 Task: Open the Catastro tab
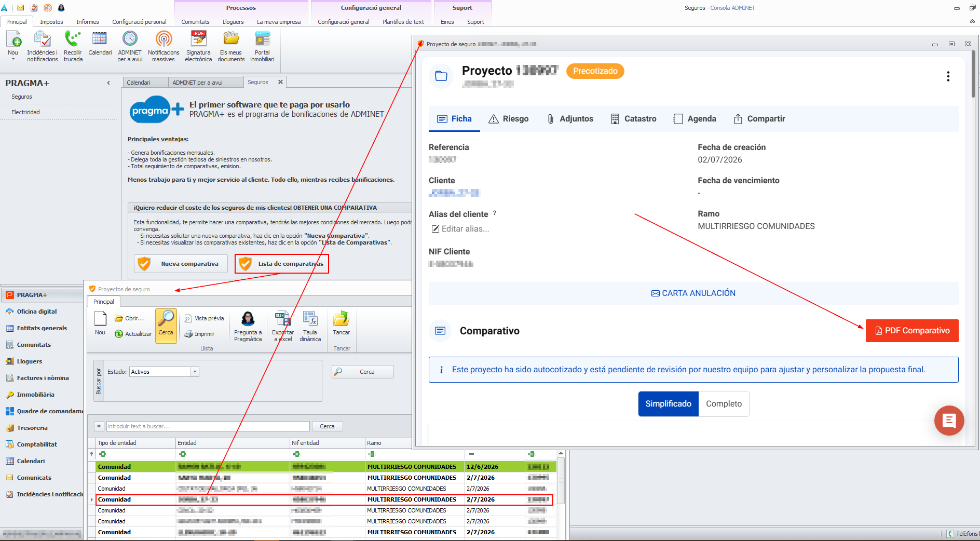[x=633, y=119]
